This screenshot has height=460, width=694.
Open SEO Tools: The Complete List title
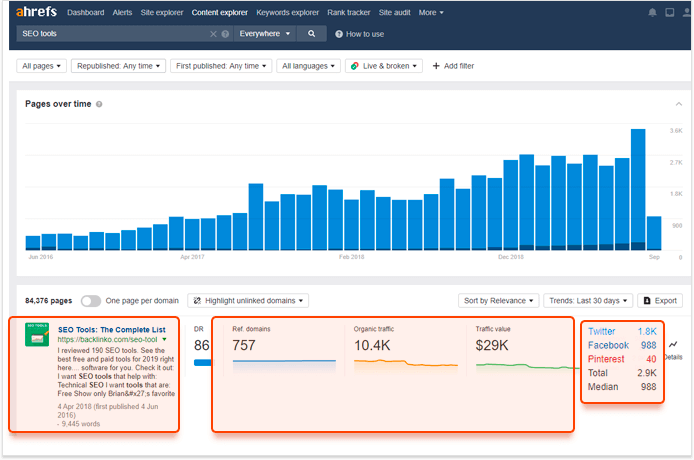[112, 330]
